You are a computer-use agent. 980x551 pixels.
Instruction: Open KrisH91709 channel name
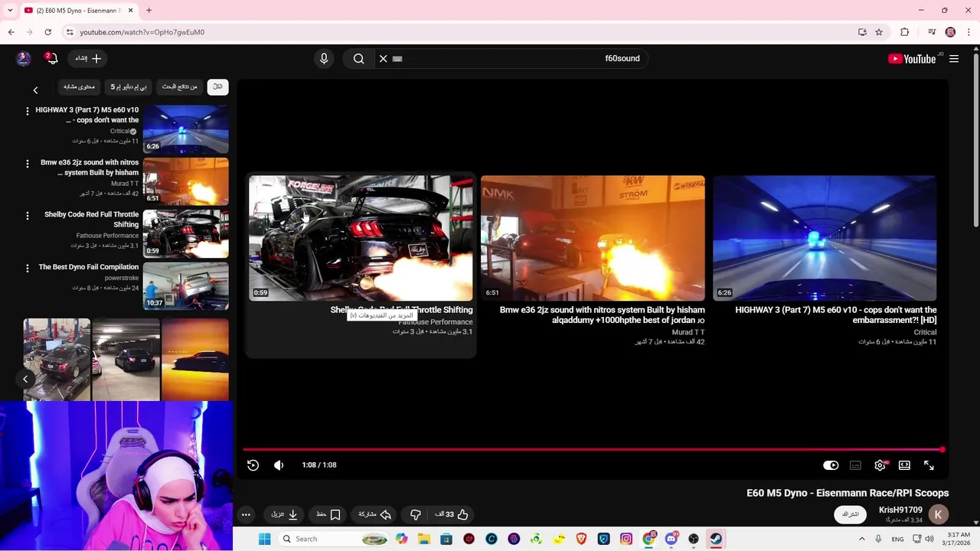point(900,510)
